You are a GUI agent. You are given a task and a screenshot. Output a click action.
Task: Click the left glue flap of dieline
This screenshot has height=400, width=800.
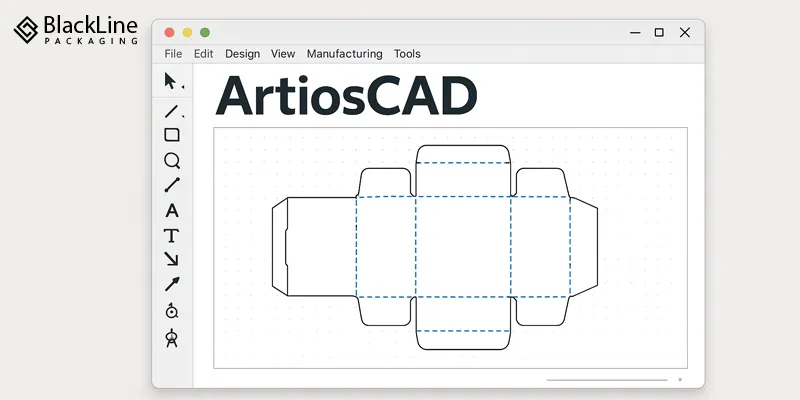tap(280, 246)
